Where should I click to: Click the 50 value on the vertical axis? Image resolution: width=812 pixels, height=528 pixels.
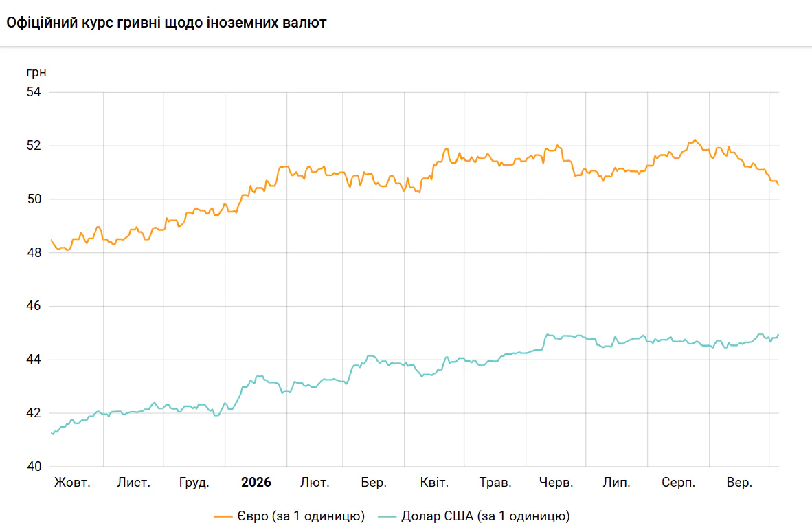click(x=34, y=199)
